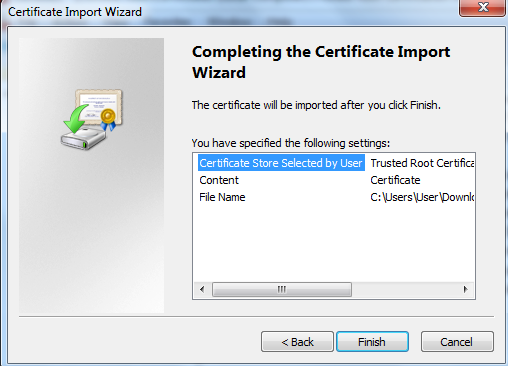Click the hard drive image in wizard graphic
Screen dimensions: 508x366
83,138
